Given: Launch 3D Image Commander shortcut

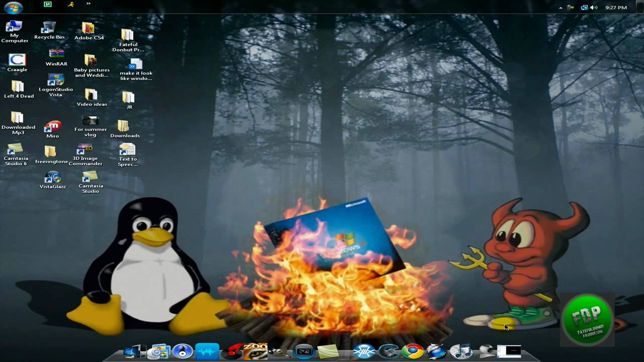Looking at the screenshot, I should pyautogui.click(x=86, y=155).
